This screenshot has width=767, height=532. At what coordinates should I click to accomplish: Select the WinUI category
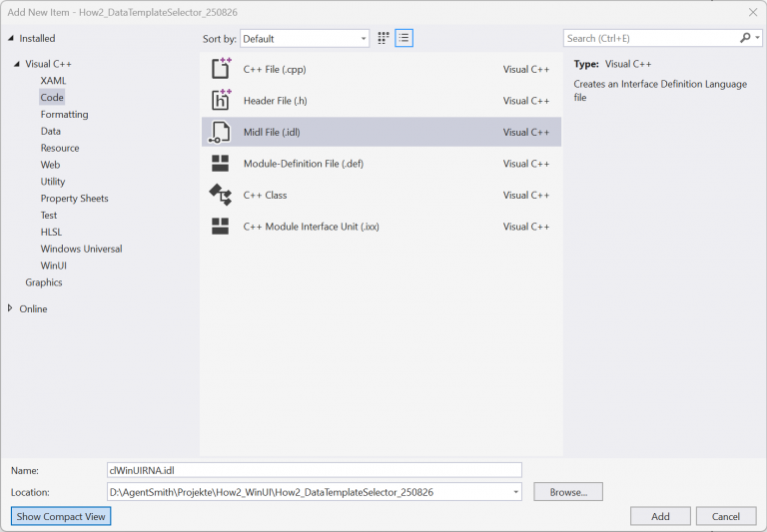[55, 266]
